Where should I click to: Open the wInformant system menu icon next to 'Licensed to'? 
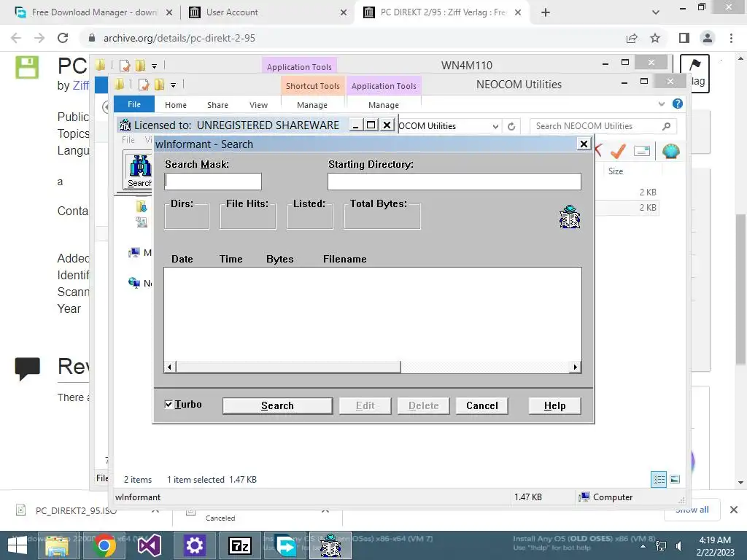(x=125, y=125)
